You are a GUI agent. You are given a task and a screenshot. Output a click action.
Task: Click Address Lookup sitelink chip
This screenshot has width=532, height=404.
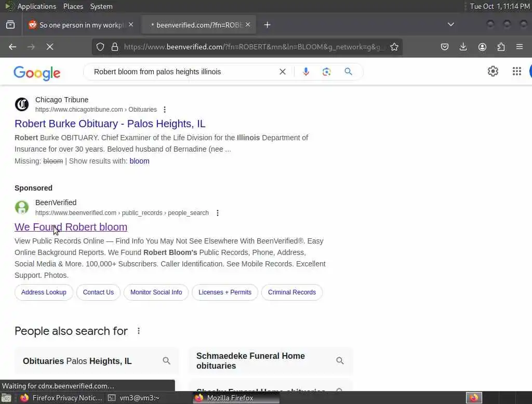44,292
